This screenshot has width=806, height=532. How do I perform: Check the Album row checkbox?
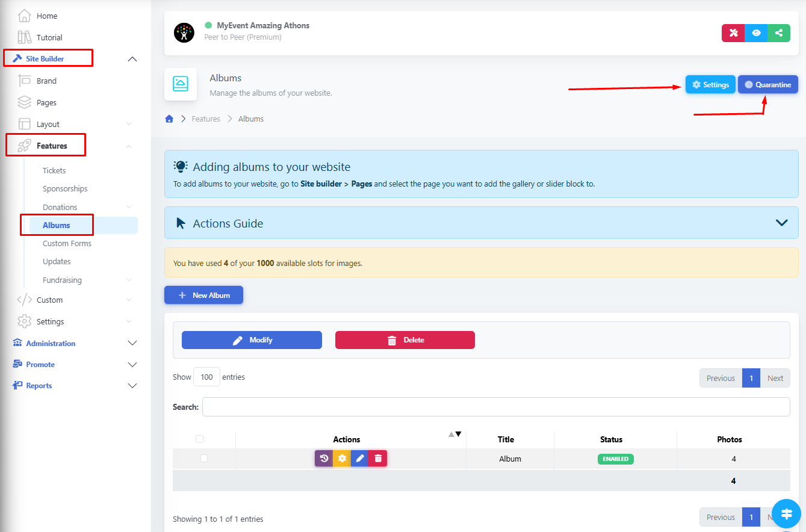[x=204, y=459]
